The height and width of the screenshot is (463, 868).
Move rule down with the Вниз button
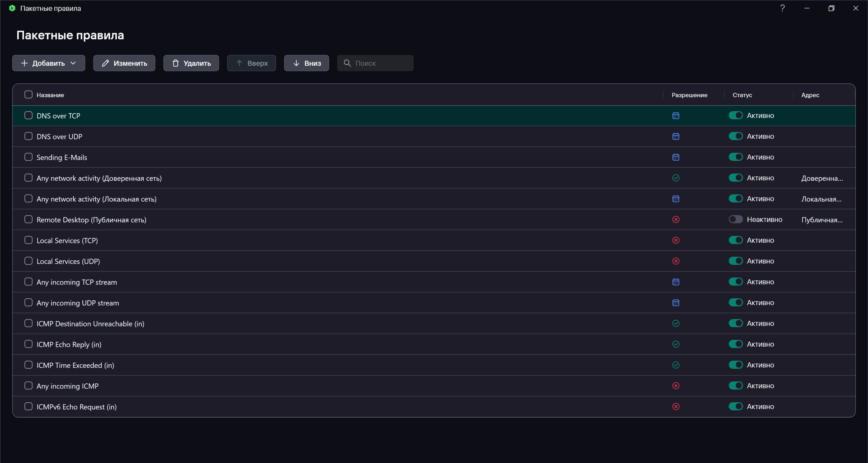(306, 63)
